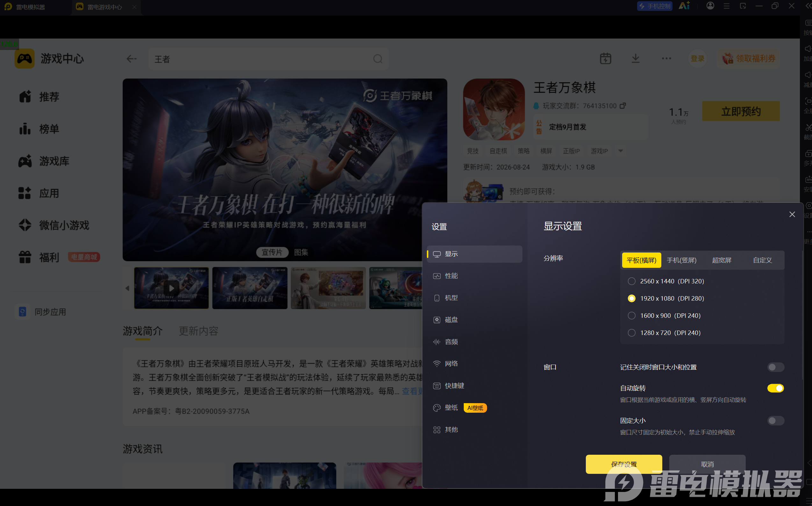Viewport: 812px width, 506px height.
Task: Switch to the 游戏简介 tab
Action: [x=143, y=331]
